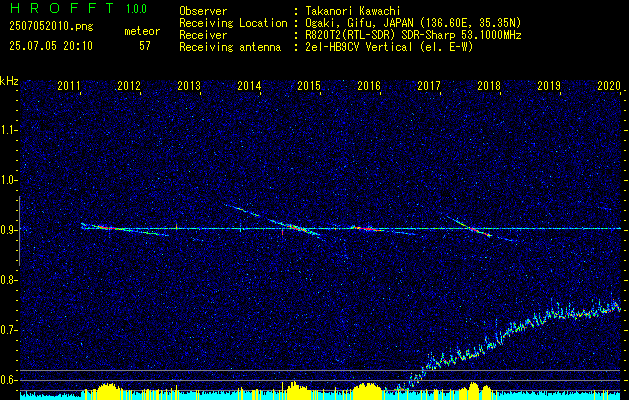Click the 2011 time axis label
The width and height of the screenshot is (629, 400).
point(69,86)
